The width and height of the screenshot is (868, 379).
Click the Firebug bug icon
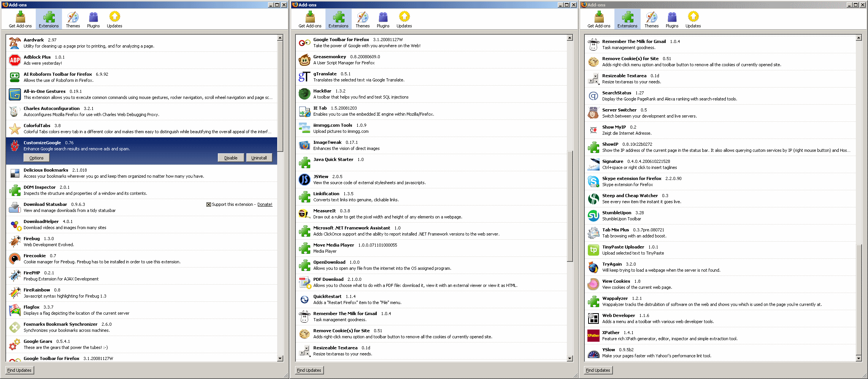click(14, 241)
